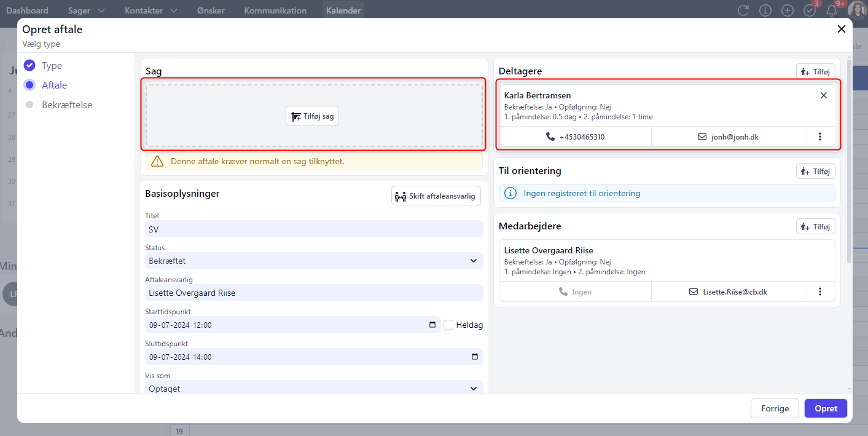The width and height of the screenshot is (868, 436).
Task: Select the Bekræftelse step
Action: tap(66, 105)
